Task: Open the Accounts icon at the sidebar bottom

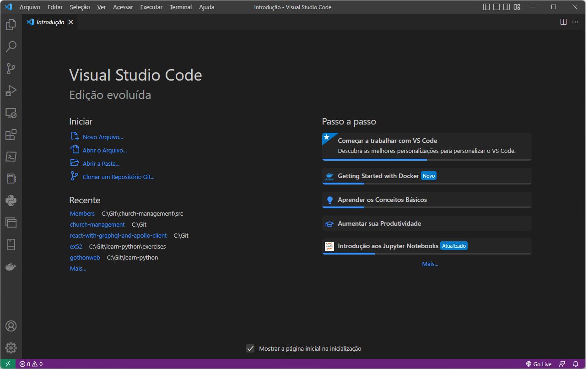Action: point(11,326)
